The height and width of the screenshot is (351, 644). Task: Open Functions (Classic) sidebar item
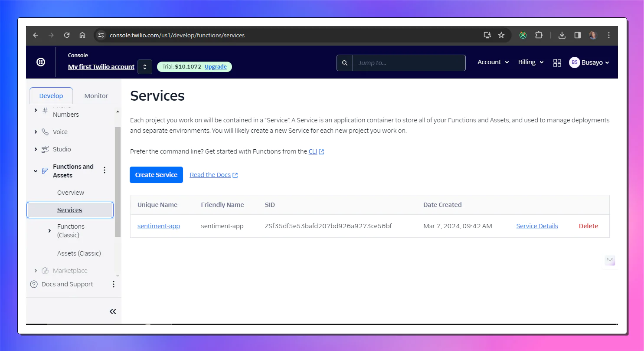click(71, 231)
